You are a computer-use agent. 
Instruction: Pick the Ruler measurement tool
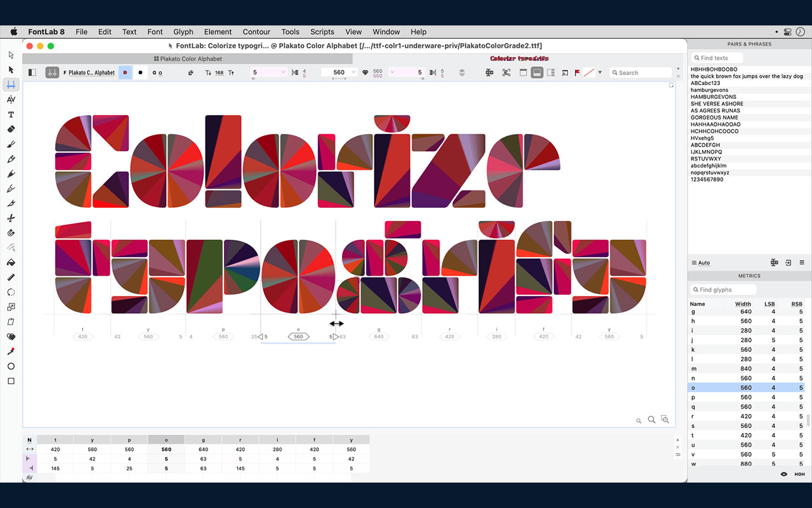click(11, 277)
